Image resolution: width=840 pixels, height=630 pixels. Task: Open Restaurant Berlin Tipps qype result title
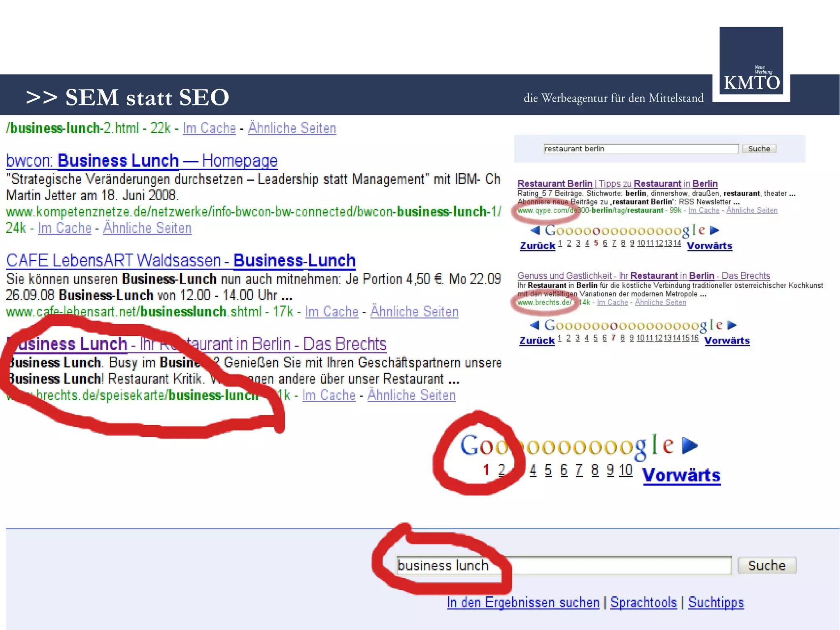tap(617, 183)
